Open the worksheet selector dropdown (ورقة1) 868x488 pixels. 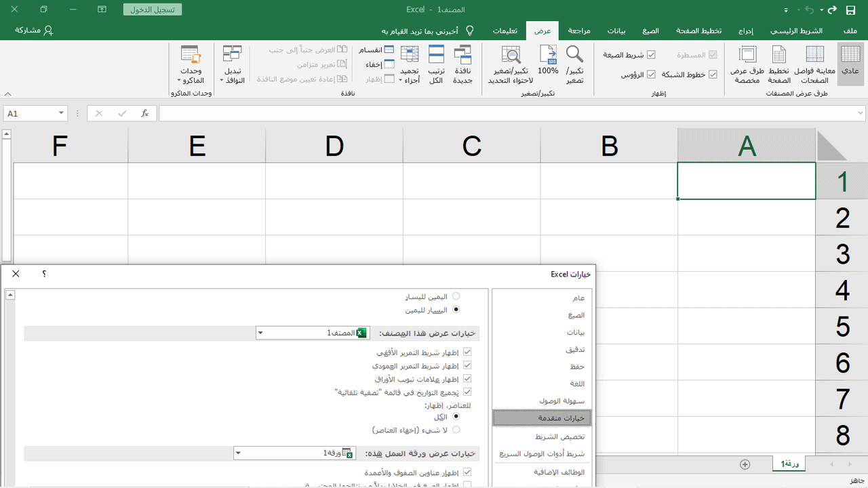point(239,453)
